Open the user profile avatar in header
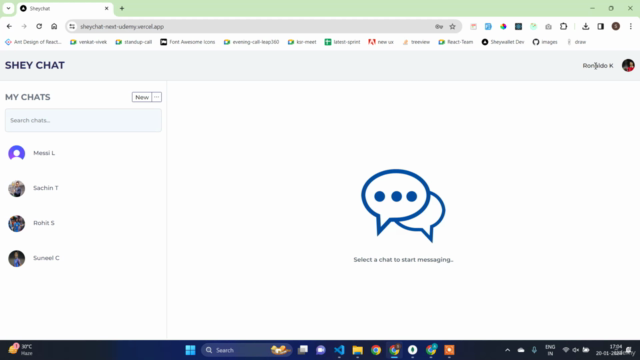Screen dimensions: 640x360 (628, 65)
